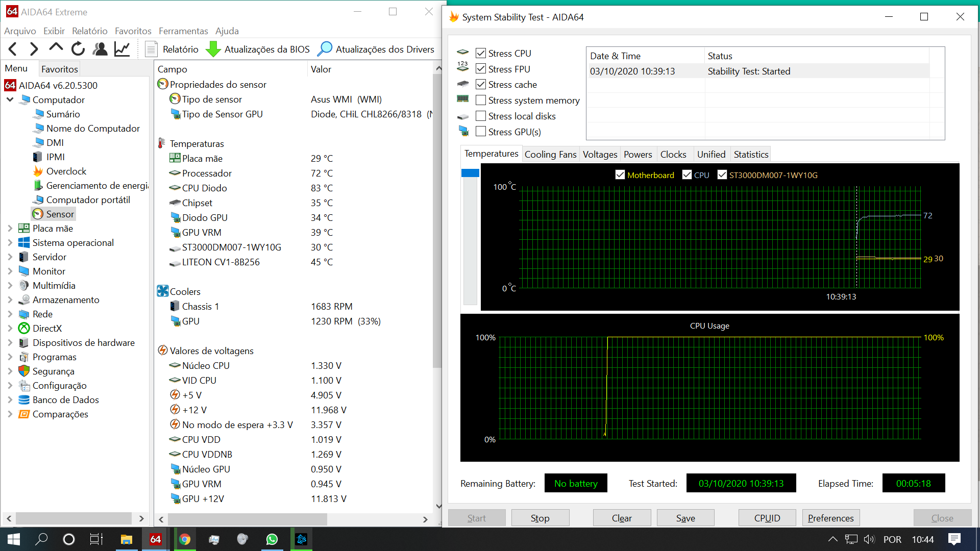Viewport: 980px width, 551px height.
Task: Expand the Multimídia tree node
Action: pos(10,286)
